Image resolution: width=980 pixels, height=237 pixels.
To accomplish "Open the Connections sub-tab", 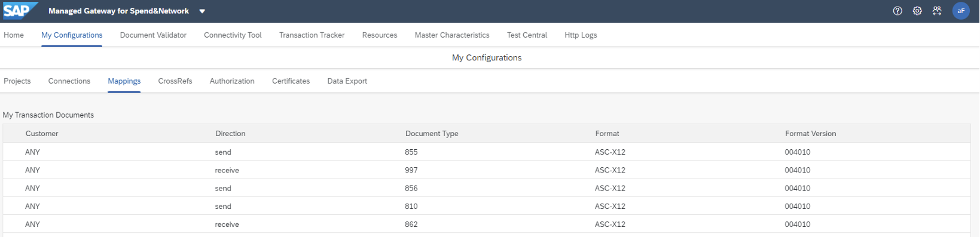I will click(x=69, y=81).
